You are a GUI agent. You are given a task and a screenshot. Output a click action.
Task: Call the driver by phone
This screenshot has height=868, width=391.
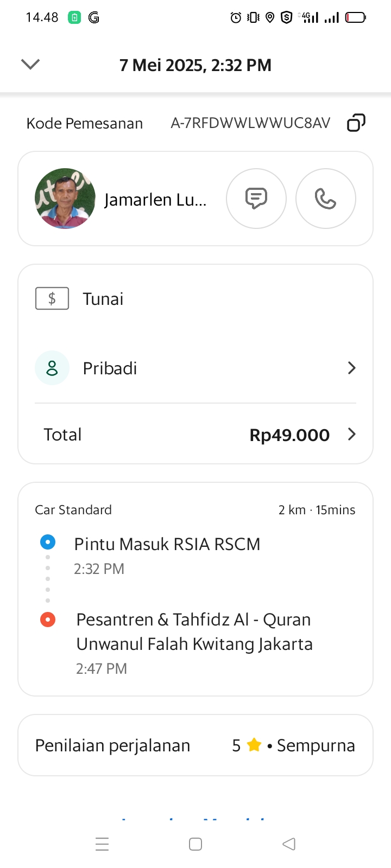[x=325, y=199]
